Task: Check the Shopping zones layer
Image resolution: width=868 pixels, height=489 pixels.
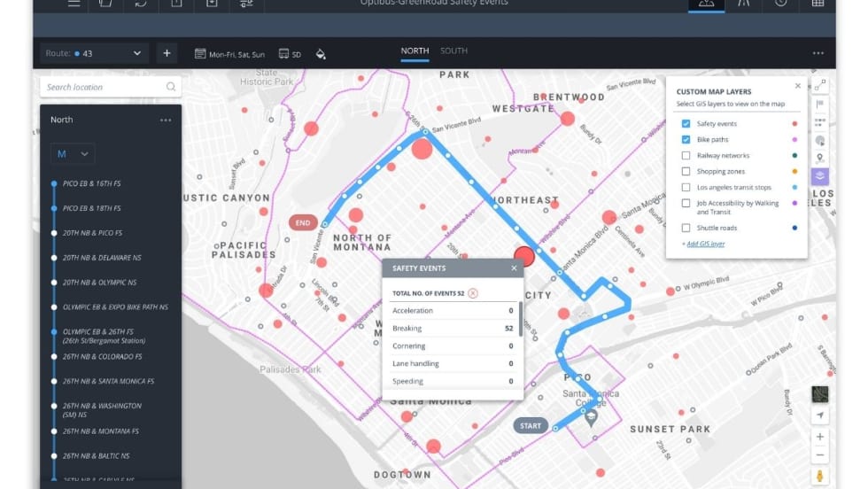Action: pos(686,171)
